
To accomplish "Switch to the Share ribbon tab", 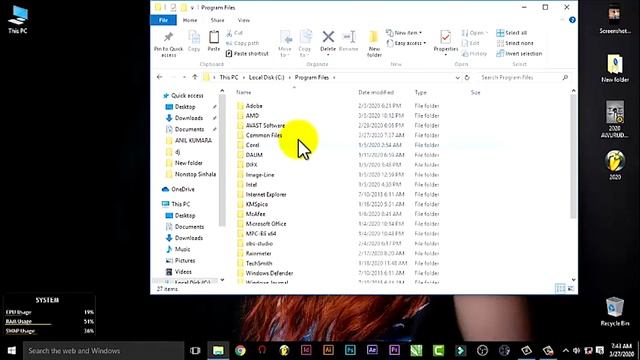I will pos(217,20).
